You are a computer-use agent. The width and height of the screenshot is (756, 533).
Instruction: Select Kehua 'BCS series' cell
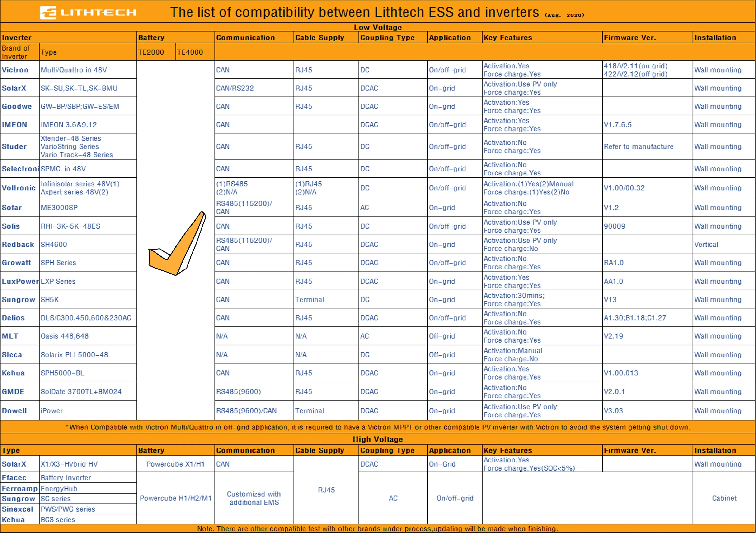point(88,519)
